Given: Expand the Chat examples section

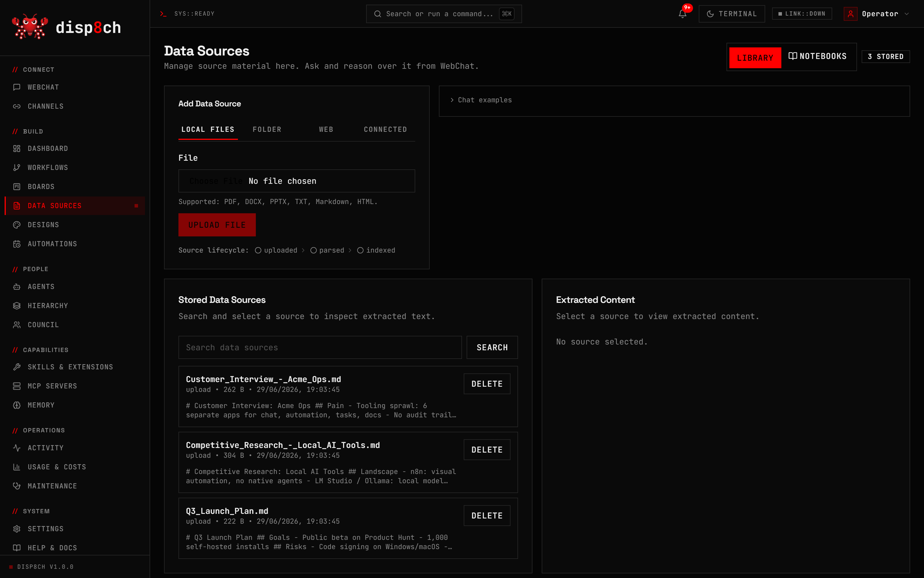Looking at the screenshot, I should (x=481, y=100).
